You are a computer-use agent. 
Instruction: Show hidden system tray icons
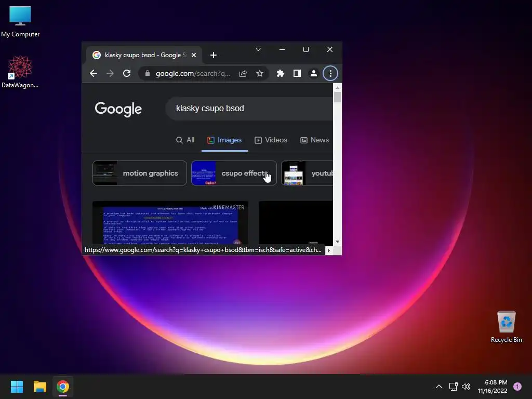[x=438, y=387]
